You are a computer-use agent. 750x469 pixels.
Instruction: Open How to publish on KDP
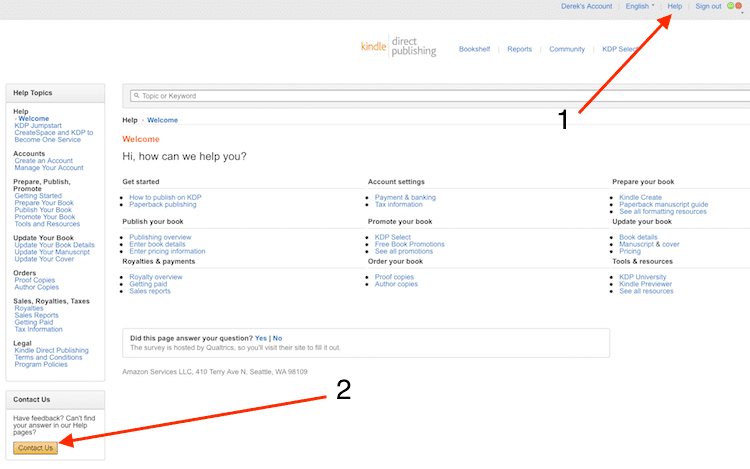[x=165, y=197]
